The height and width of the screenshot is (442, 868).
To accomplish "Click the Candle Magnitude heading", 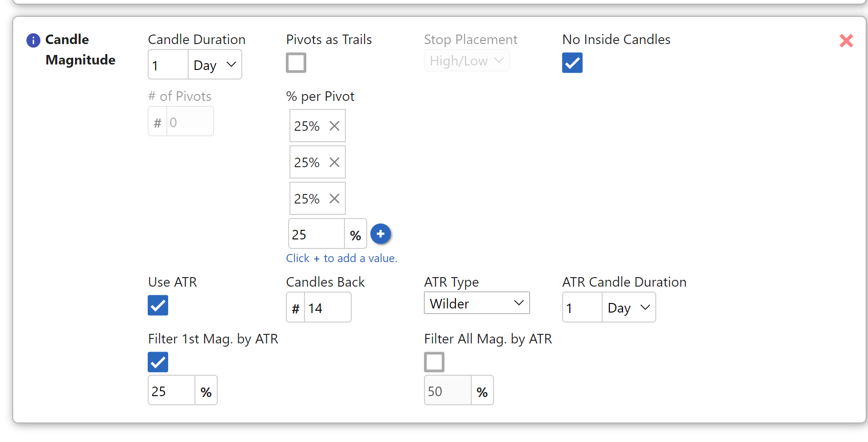I will click(x=80, y=50).
